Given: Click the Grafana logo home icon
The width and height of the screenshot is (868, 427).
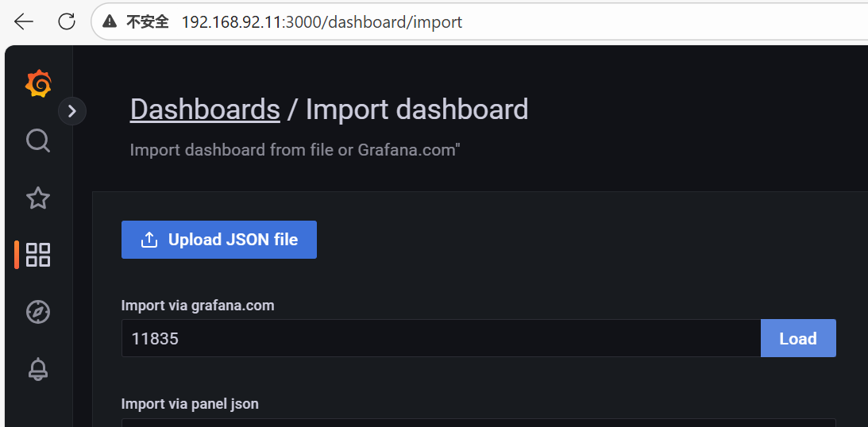Looking at the screenshot, I should point(38,83).
